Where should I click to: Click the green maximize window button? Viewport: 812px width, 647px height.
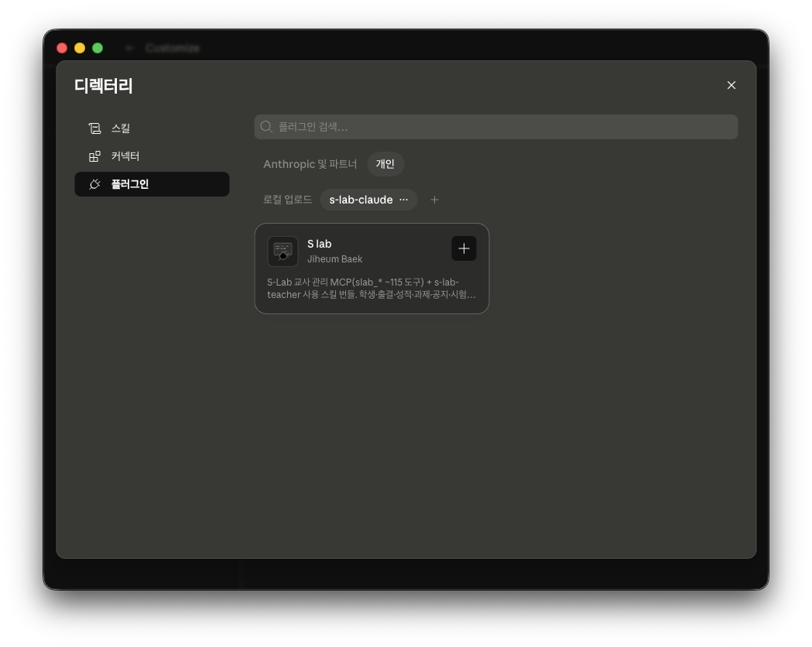[x=98, y=48]
